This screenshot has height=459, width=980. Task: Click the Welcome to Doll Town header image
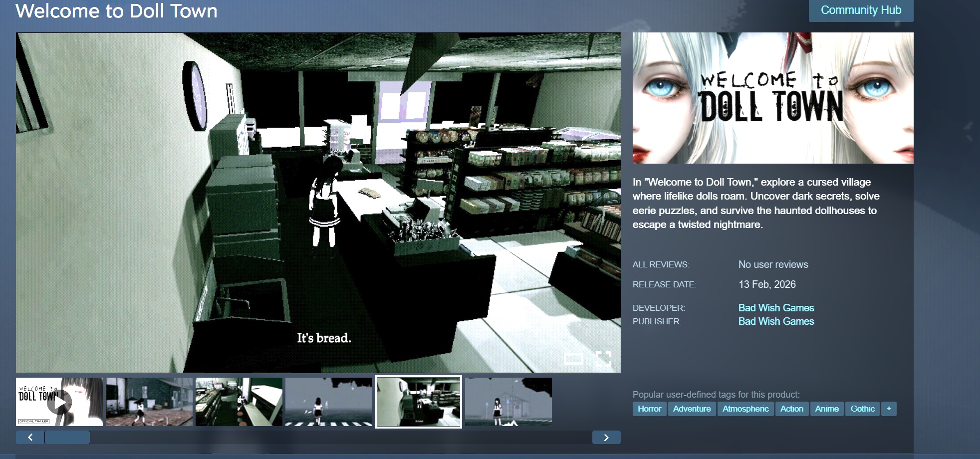(x=773, y=98)
